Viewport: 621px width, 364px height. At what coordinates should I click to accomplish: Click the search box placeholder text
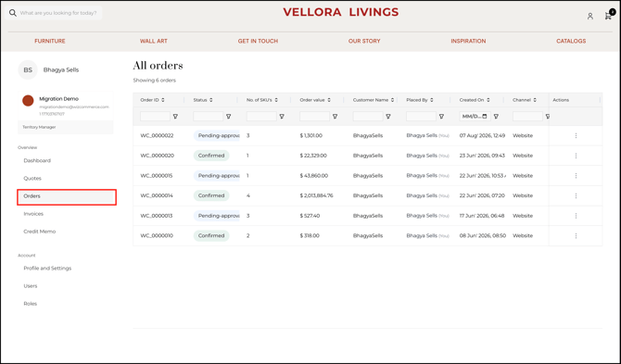pyautogui.click(x=58, y=13)
